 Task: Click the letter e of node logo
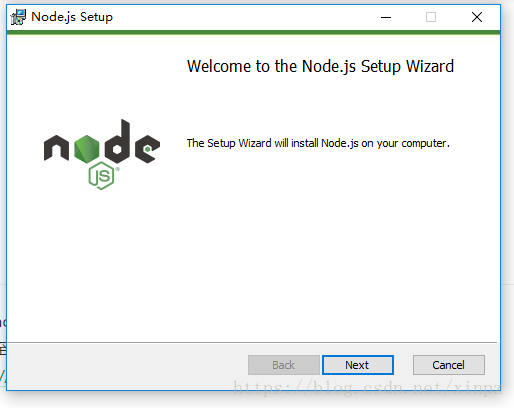coord(147,149)
